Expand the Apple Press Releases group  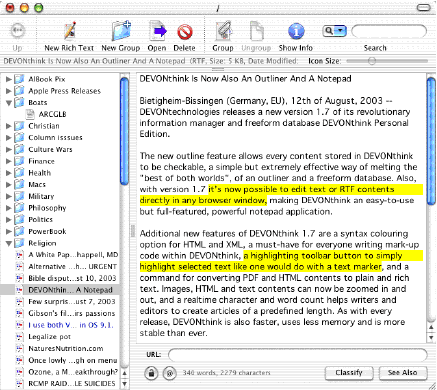(x=9, y=91)
